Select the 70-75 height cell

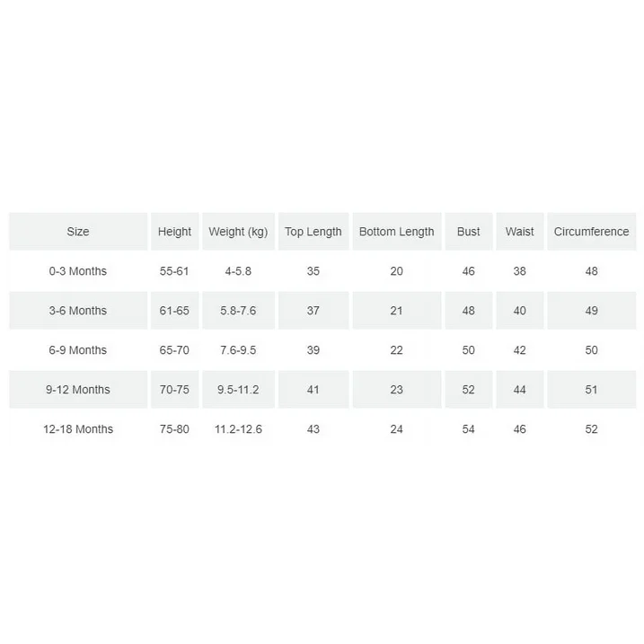click(x=174, y=390)
